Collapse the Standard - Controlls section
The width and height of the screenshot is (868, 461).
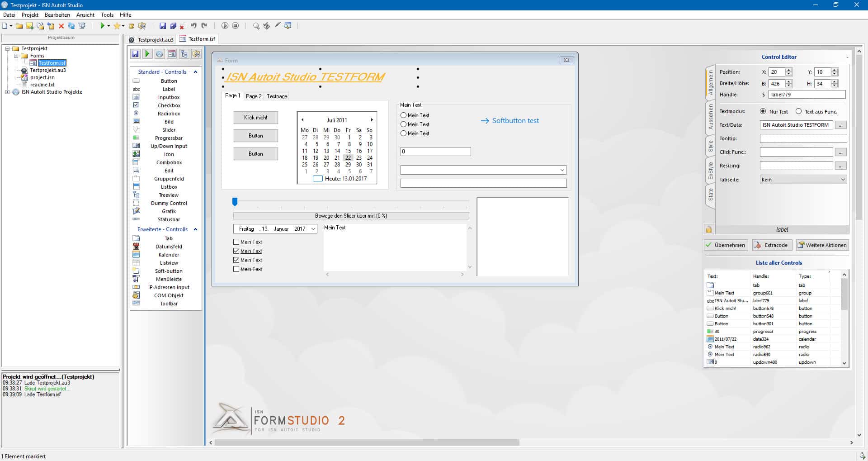tap(195, 72)
